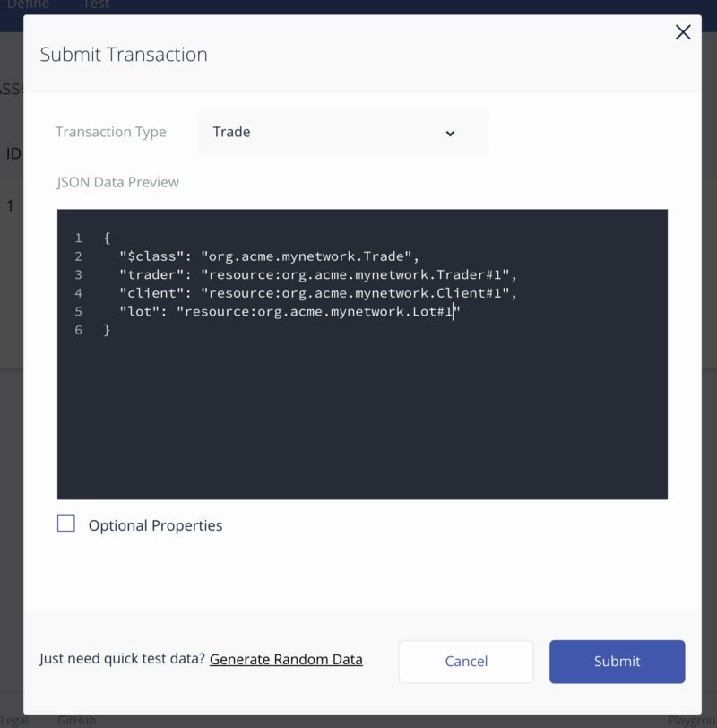This screenshot has width=717, height=728.
Task: Click the "client" resource line in editor
Action: click(x=318, y=293)
